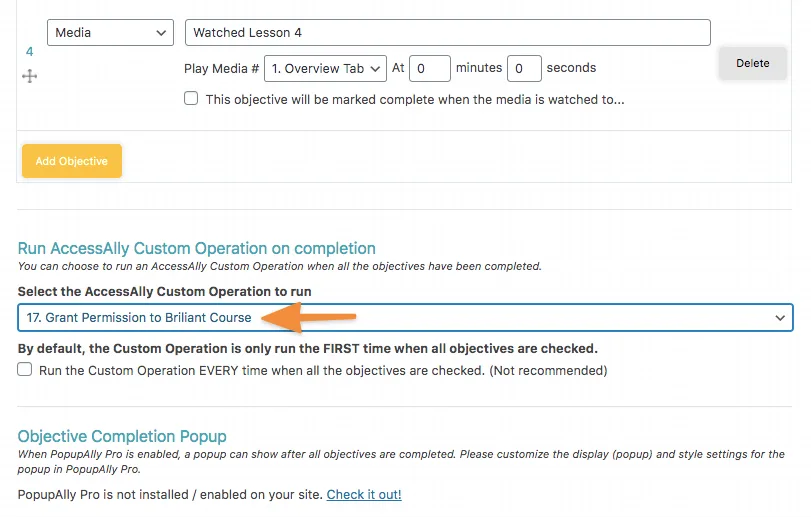Click into the minutes number field
The height and width of the screenshot is (517, 811).
[429, 68]
